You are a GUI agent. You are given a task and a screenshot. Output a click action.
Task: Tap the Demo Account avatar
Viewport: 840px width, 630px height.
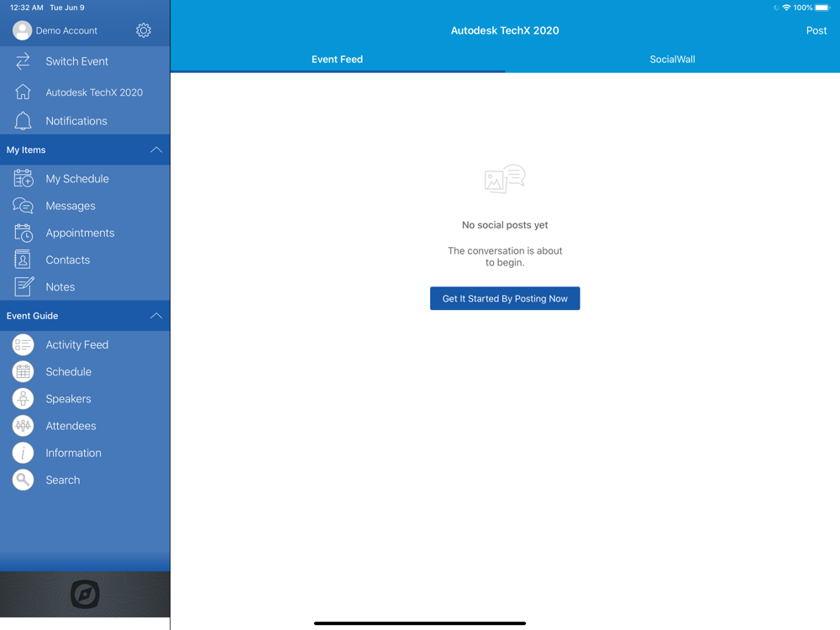[x=22, y=30]
